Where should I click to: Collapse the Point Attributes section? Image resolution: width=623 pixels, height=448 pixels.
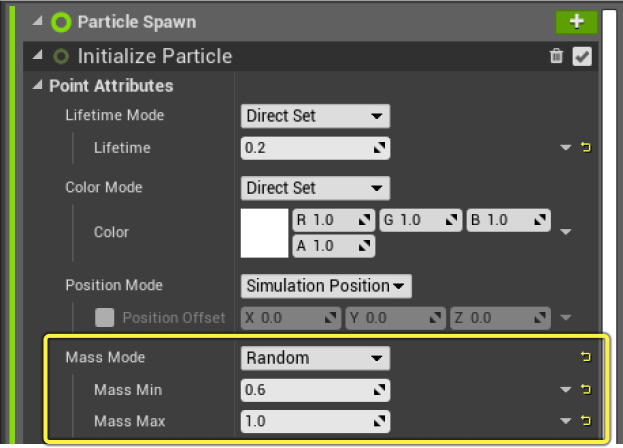(39, 86)
